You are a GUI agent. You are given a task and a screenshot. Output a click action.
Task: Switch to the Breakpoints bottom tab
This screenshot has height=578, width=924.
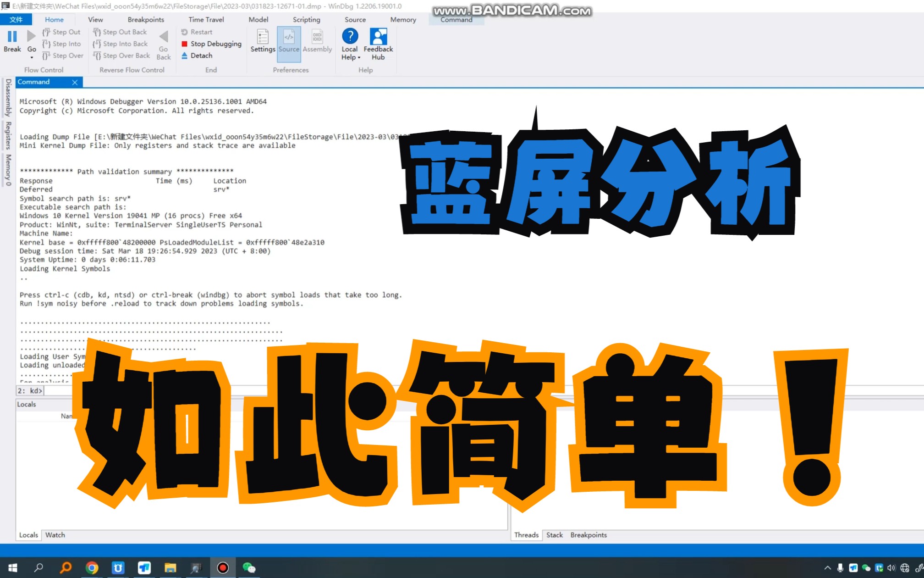[x=588, y=535]
